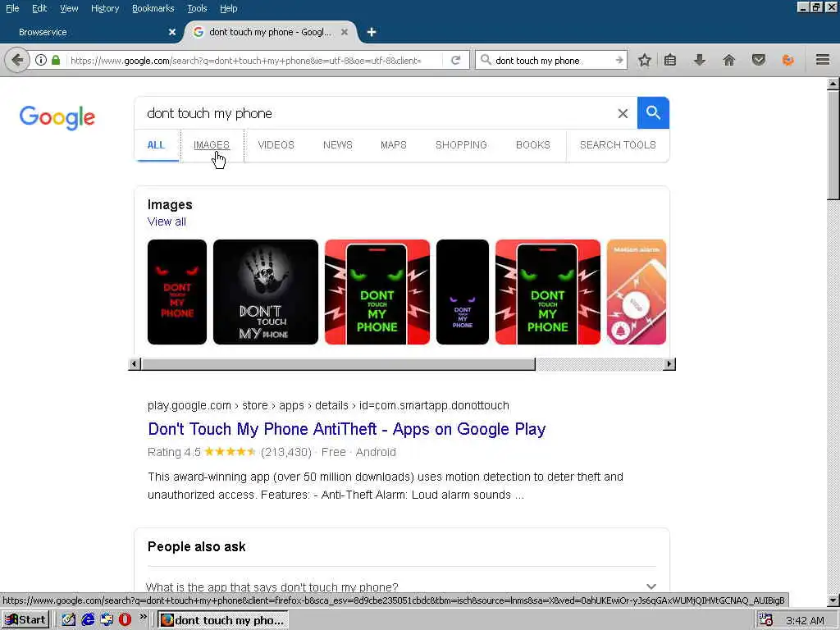Expand the first People also ask question
The height and width of the screenshot is (630, 840).
(401, 586)
